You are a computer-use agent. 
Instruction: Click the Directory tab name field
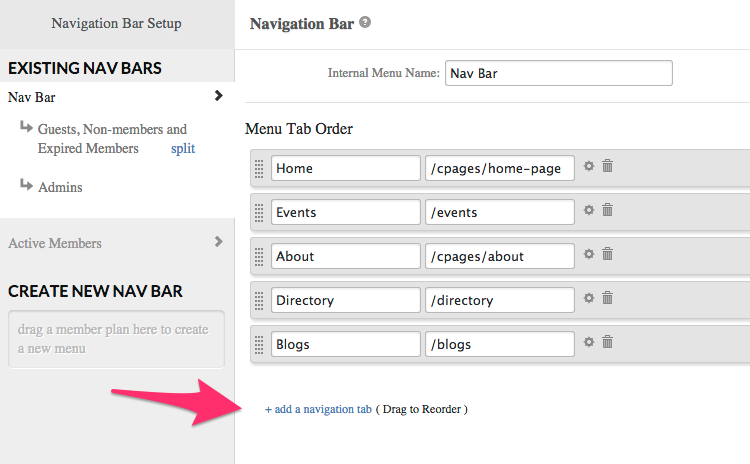(345, 300)
